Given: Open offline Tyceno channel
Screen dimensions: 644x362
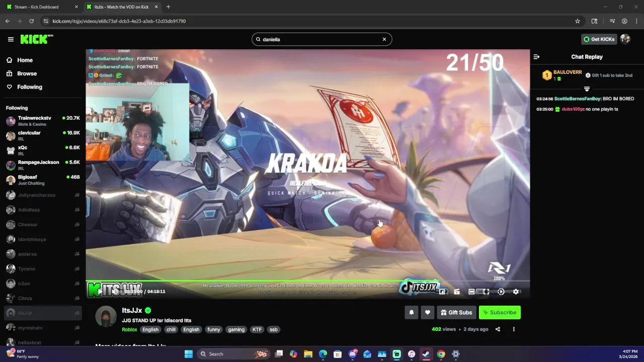Looking at the screenshot, I should [x=43, y=269].
